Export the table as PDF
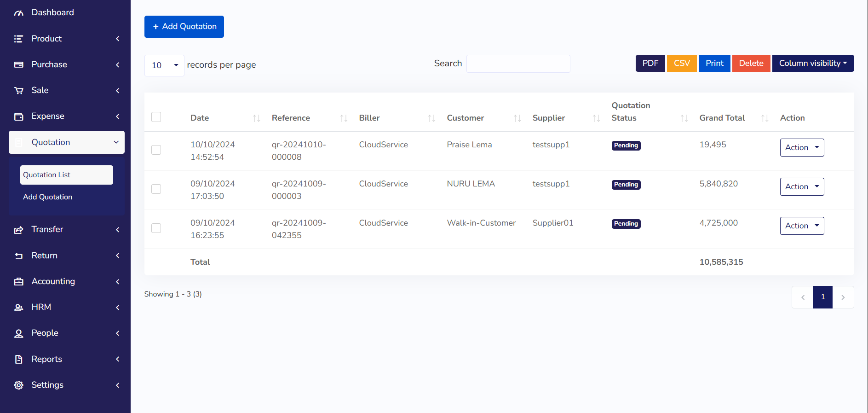Viewport: 868px width, 413px height. [x=650, y=64]
